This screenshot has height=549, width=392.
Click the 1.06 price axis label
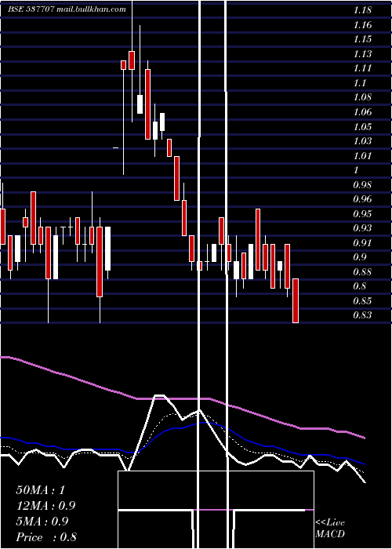pos(362,112)
